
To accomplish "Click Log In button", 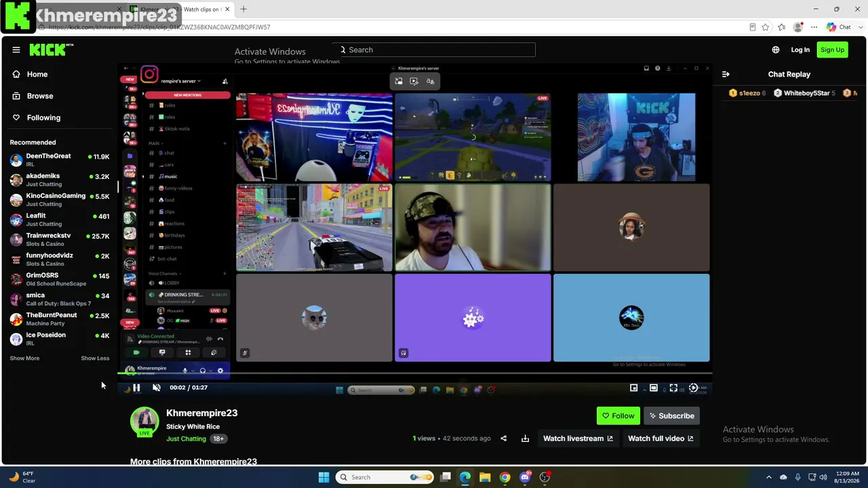I will [800, 49].
